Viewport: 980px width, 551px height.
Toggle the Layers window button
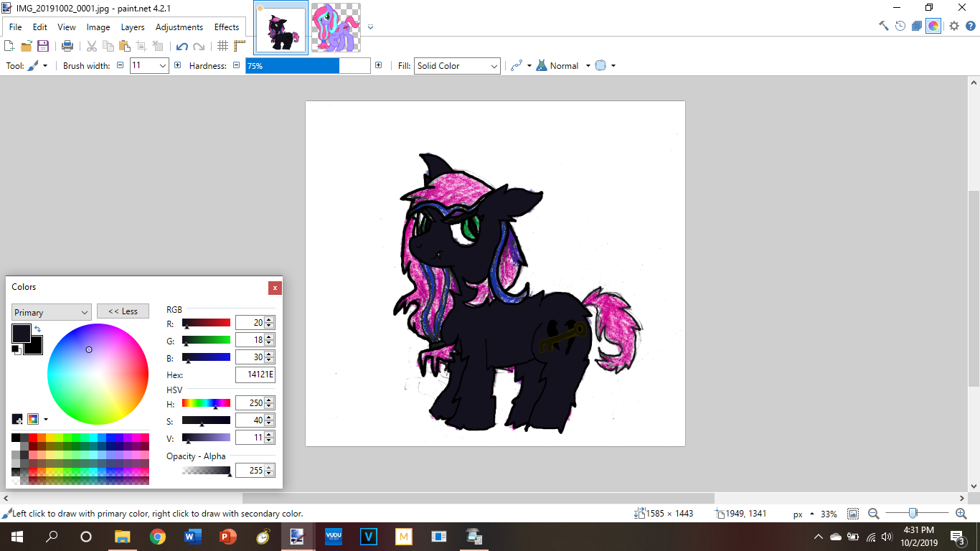(x=917, y=26)
